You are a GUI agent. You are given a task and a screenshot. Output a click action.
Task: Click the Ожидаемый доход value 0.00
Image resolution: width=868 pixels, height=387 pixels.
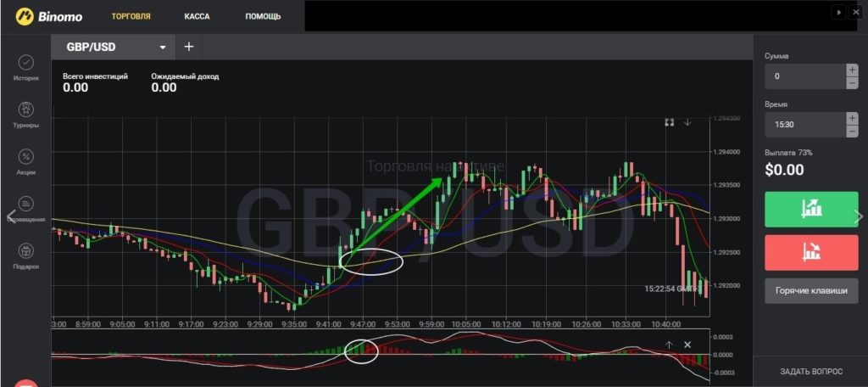[x=164, y=87]
